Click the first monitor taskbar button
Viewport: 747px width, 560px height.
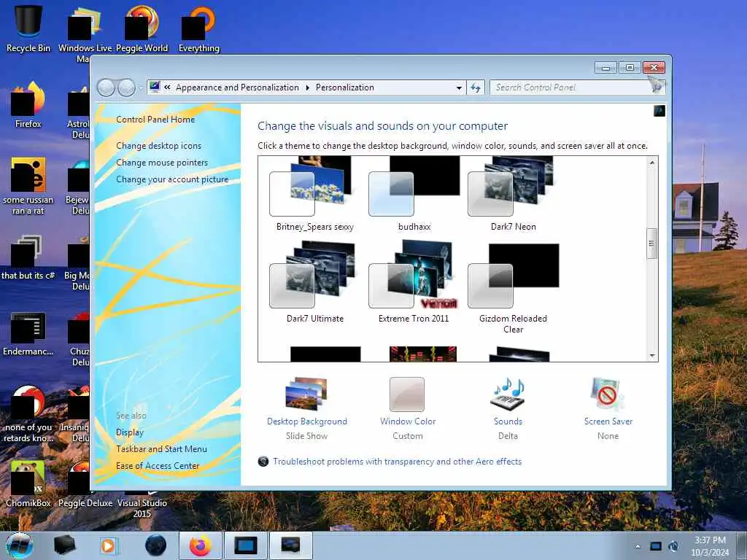246,545
